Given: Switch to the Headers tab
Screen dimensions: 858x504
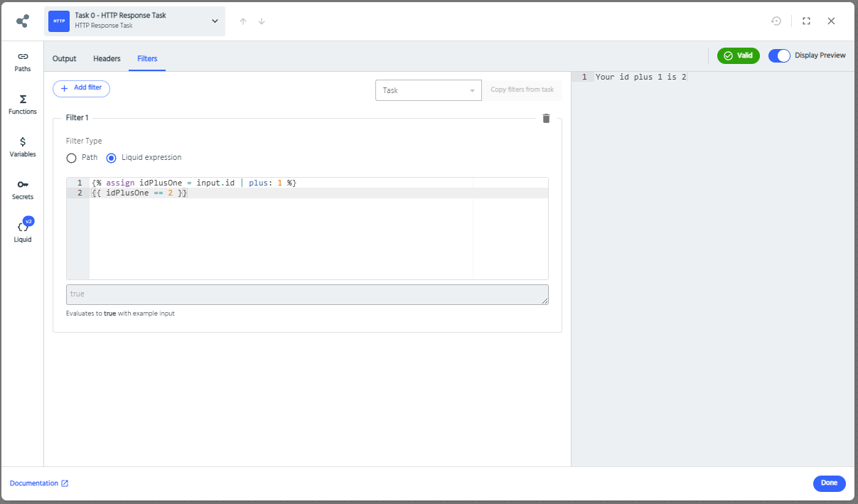Looking at the screenshot, I should [x=107, y=58].
